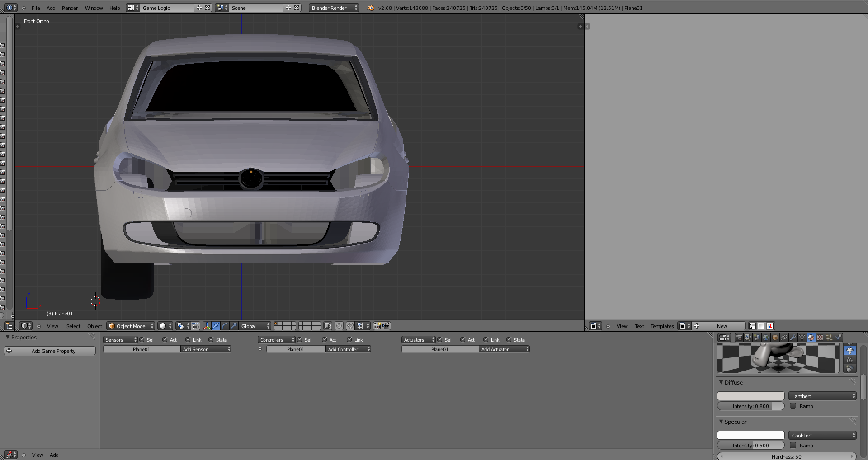Viewport: 868px width, 460px height.
Task: Open the Render Layers properties tab
Action: [x=748, y=338]
